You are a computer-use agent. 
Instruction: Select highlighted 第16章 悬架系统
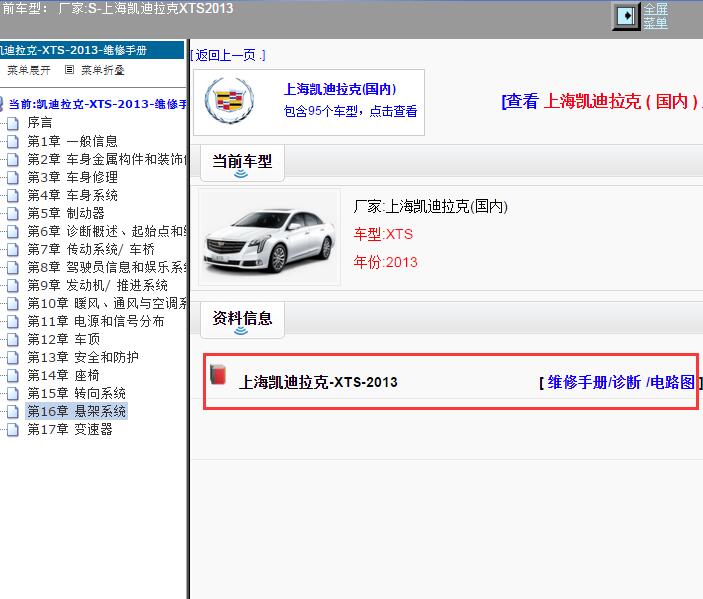pyautogui.click(x=77, y=411)
